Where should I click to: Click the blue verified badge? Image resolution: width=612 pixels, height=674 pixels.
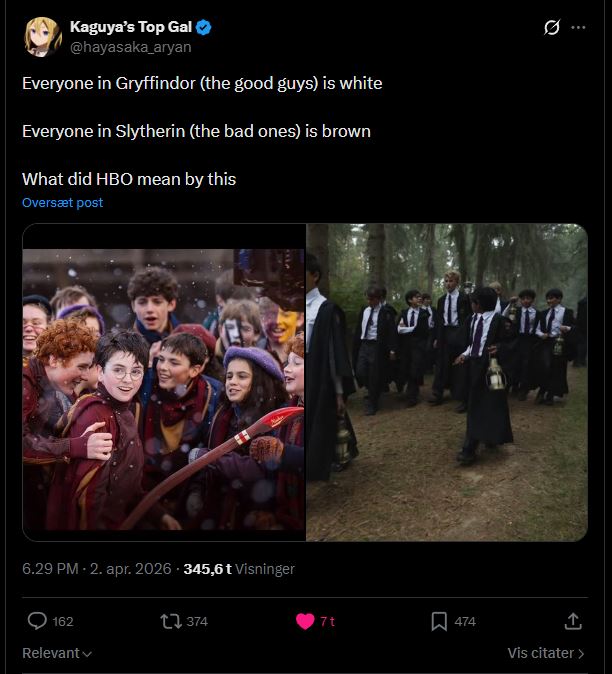coord(204,28)
